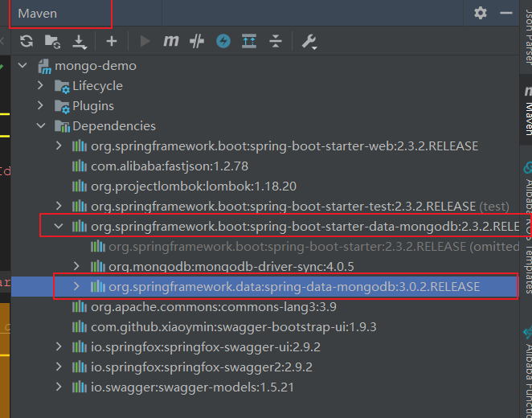Toggle Skip Tests mode icon

click(197, 41)
